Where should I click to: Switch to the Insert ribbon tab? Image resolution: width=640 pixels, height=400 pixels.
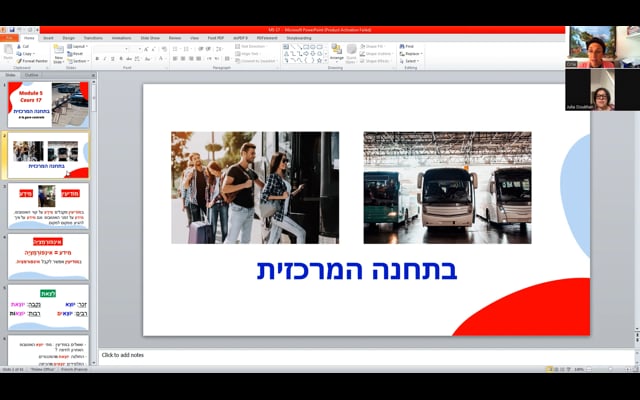pos(48,38)
